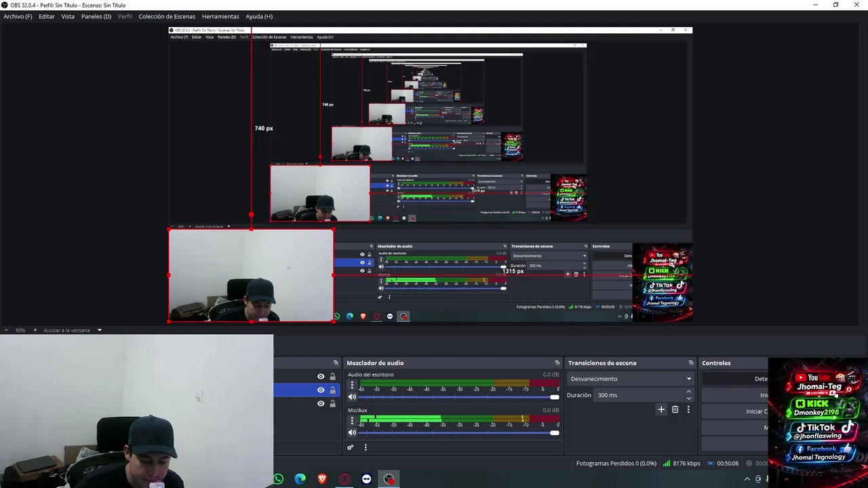The height and width of the screenshot is (488, 868).
Task: Mute the Mic/Aux speaker icon
Action: (352, 432)
